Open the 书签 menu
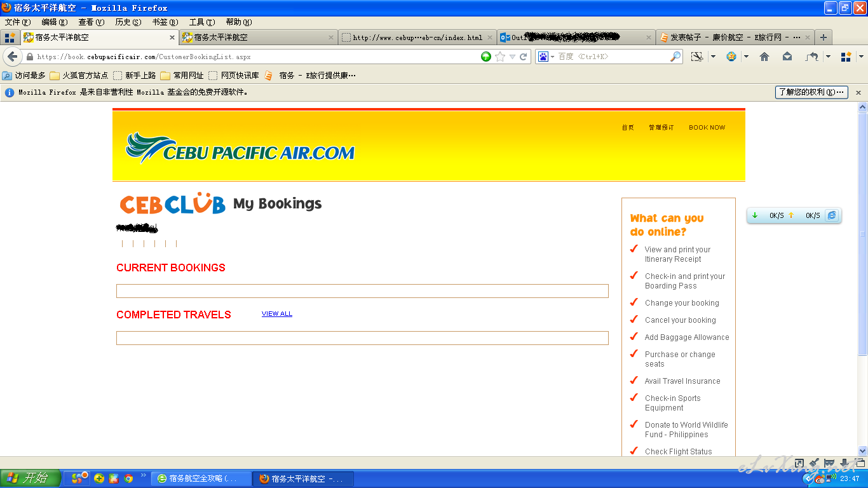 pyautogui.click(x=165, y=22)
